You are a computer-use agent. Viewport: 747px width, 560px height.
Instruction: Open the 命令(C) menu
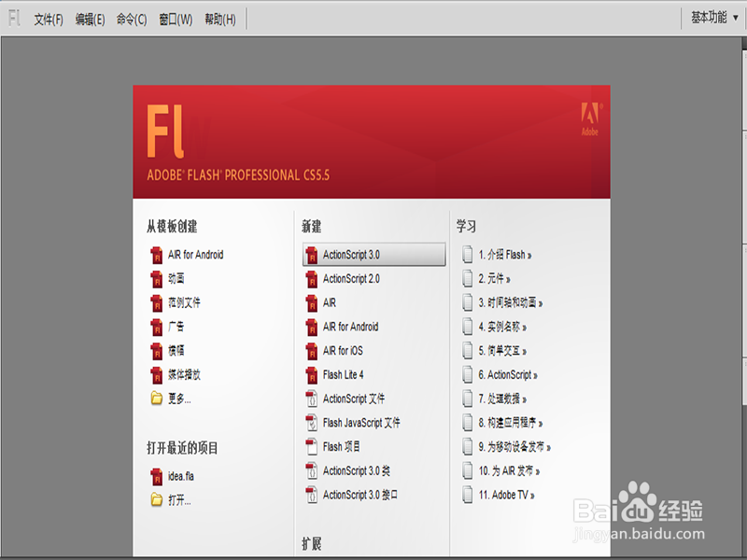click(x=132, y=20)
